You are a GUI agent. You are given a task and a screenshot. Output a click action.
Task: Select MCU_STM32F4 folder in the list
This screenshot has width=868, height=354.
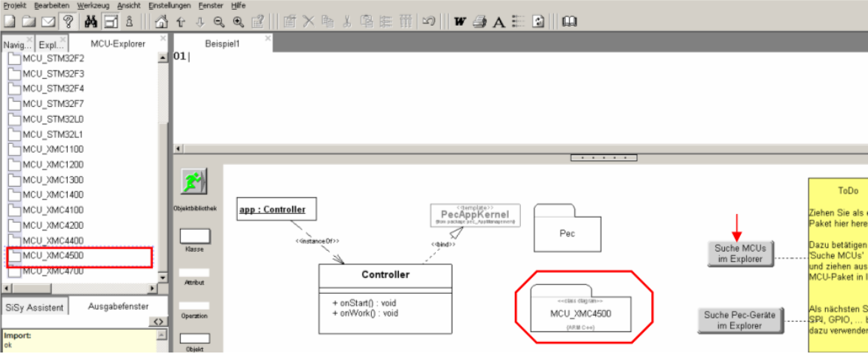53,88
